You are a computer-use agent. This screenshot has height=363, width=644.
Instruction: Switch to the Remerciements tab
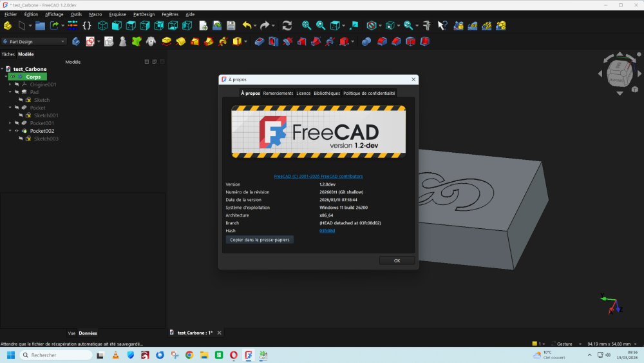click(278, 93)
